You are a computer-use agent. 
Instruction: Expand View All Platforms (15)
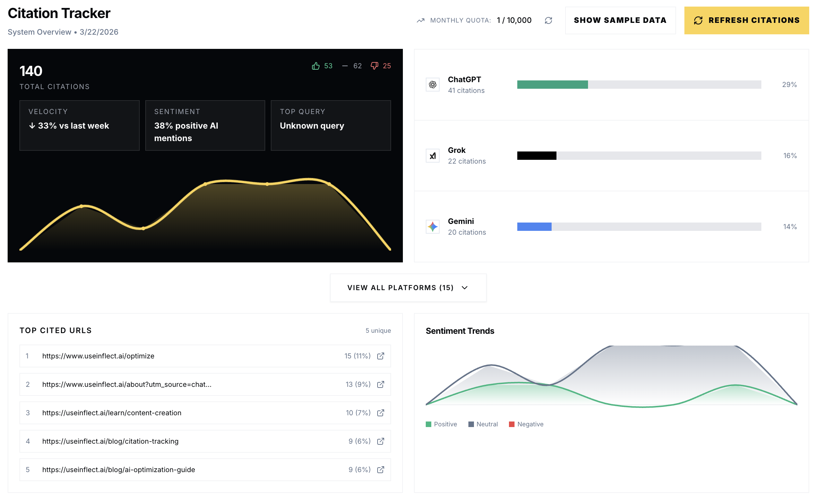[408, 288]
